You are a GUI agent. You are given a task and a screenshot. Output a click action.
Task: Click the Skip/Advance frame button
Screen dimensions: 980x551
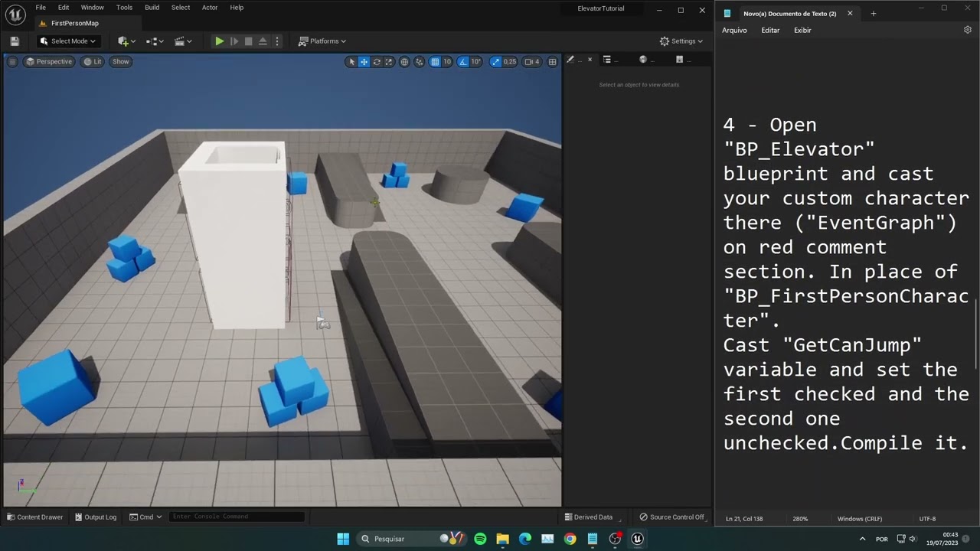coord(234,41)
